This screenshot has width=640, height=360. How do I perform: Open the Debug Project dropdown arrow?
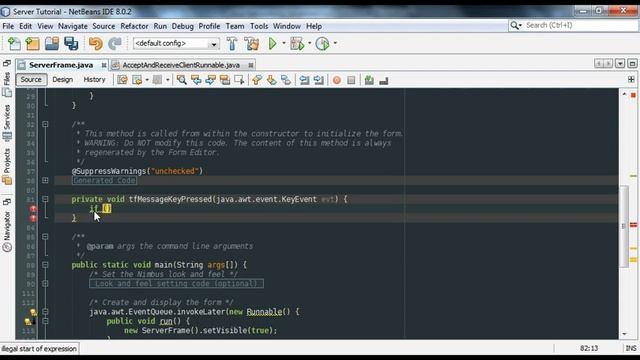coord(309,43)
